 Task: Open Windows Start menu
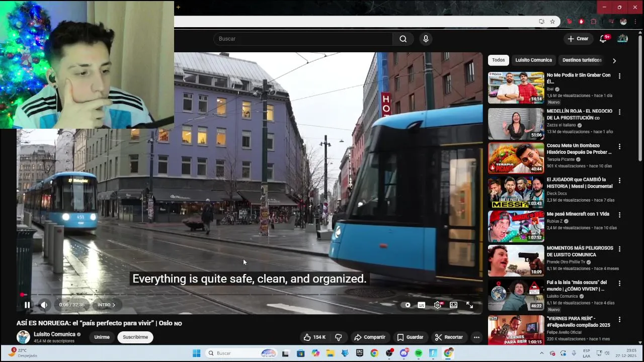[196, 353]
